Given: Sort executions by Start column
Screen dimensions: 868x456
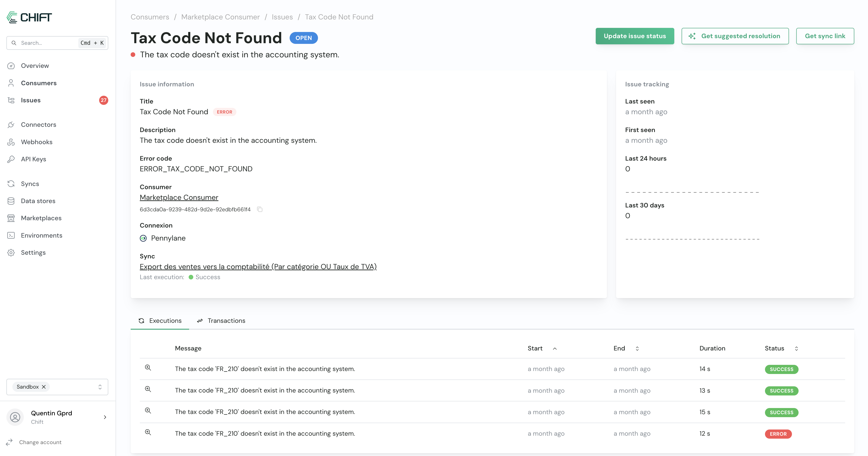Looking at the screenshot, I should 555,348.
